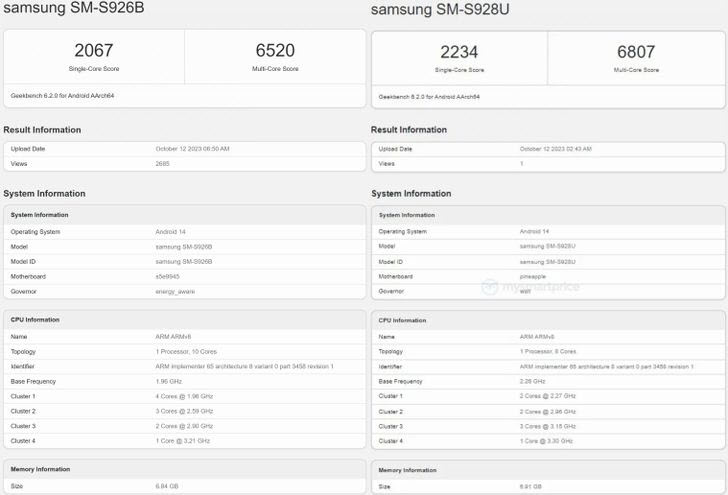Click Cluster 1 value '4 Cores @ 1.96 GHz'
Viewport: 728px width, 495px height.
[184, 396]
